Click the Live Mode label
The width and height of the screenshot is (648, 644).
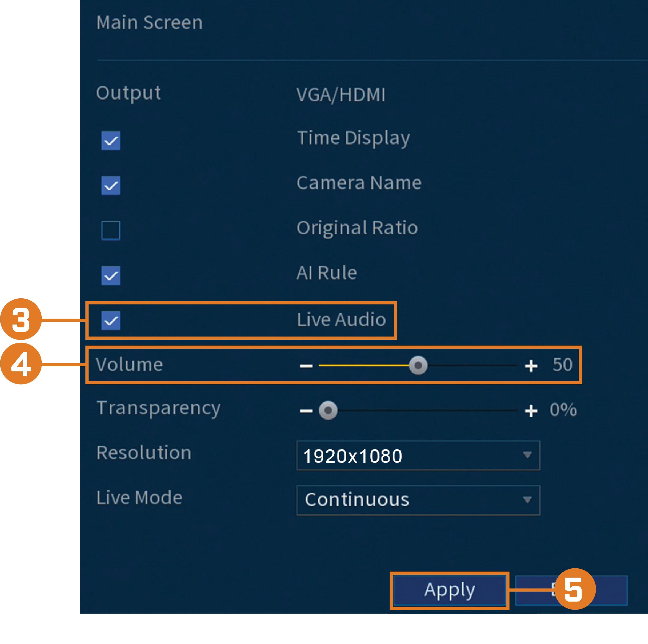pyautogui.click(x=139, y=498)
